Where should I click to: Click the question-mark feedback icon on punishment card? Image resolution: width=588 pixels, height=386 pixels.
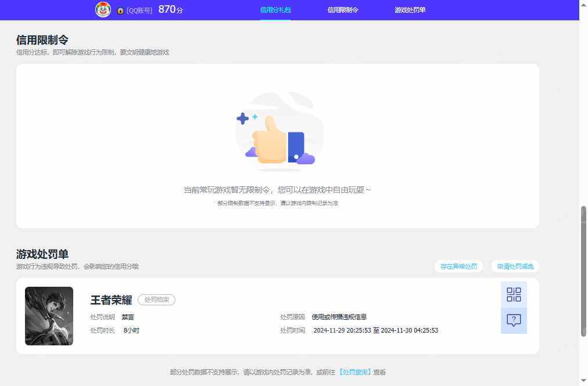click(514, 320)
